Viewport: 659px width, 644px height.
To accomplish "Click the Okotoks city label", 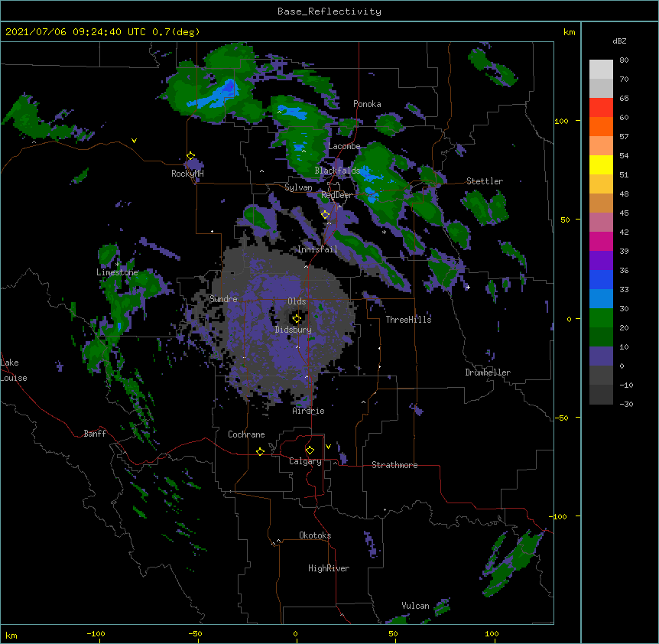I will 315,535.
